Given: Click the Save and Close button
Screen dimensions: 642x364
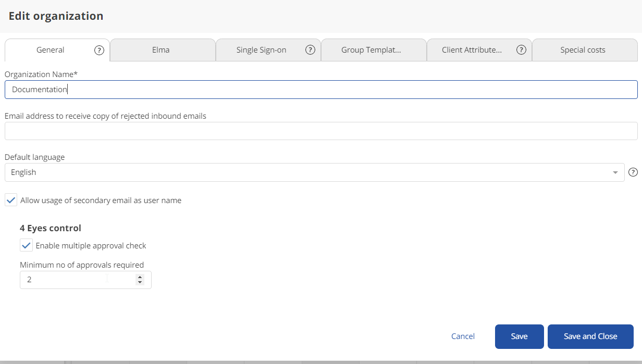Looking at the screenshot, I should (x=590, y=336).
